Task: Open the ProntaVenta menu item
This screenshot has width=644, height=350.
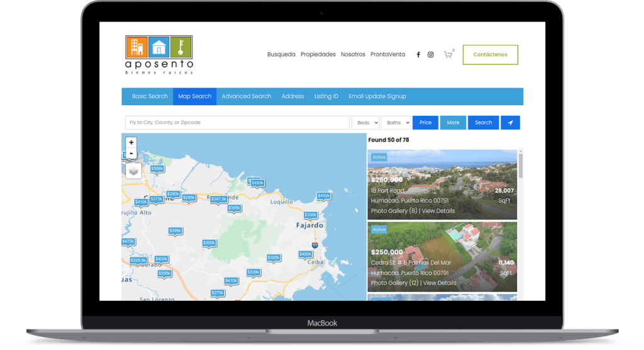Action: (x=387, y=54)
